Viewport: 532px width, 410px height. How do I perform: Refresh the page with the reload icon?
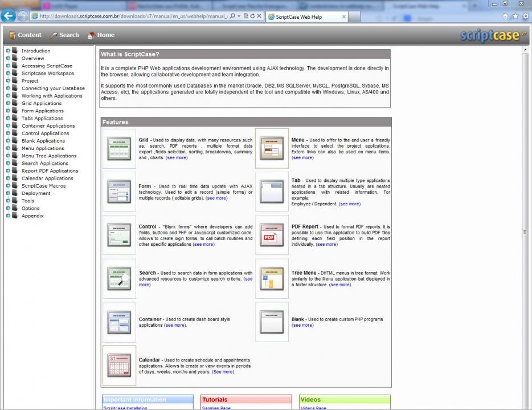pos(252,16)
